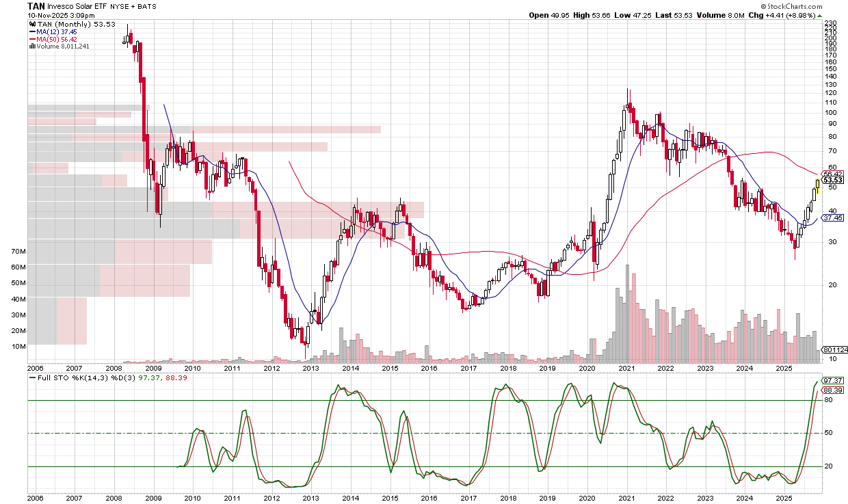Click 2008 on the price chart time axis
Image resolution: width=848 pixels, height=504 pixels.
(x=114, y=368)
